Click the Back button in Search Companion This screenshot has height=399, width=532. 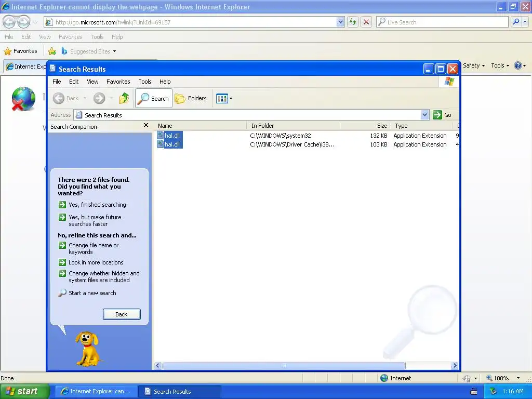coord(122,314)
